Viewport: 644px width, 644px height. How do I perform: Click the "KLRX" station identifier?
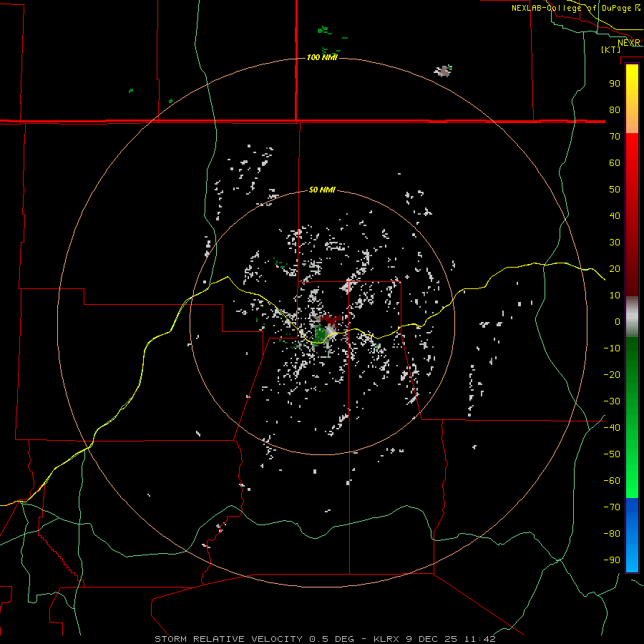(x=388, y=639)
